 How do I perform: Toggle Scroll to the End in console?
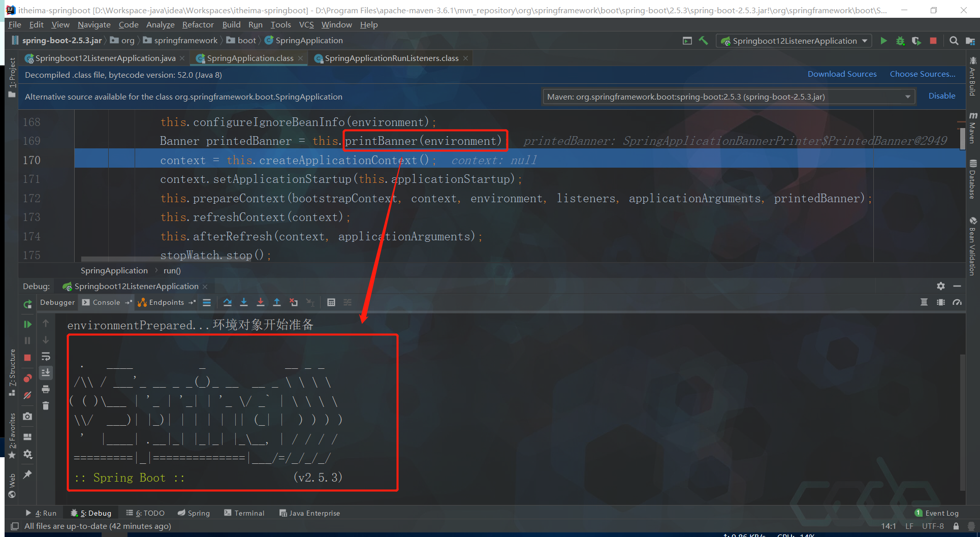coord(46,372)
